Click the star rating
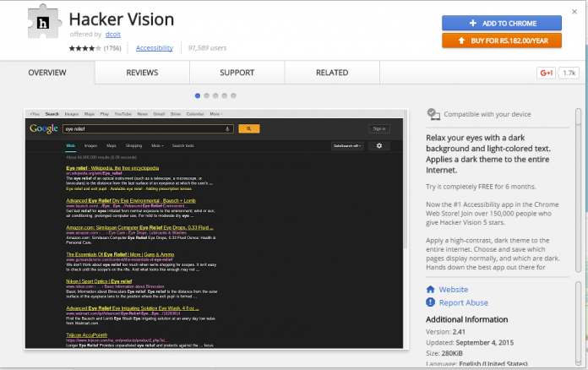The width and height of the screenshot is (588, 370). 84,48
